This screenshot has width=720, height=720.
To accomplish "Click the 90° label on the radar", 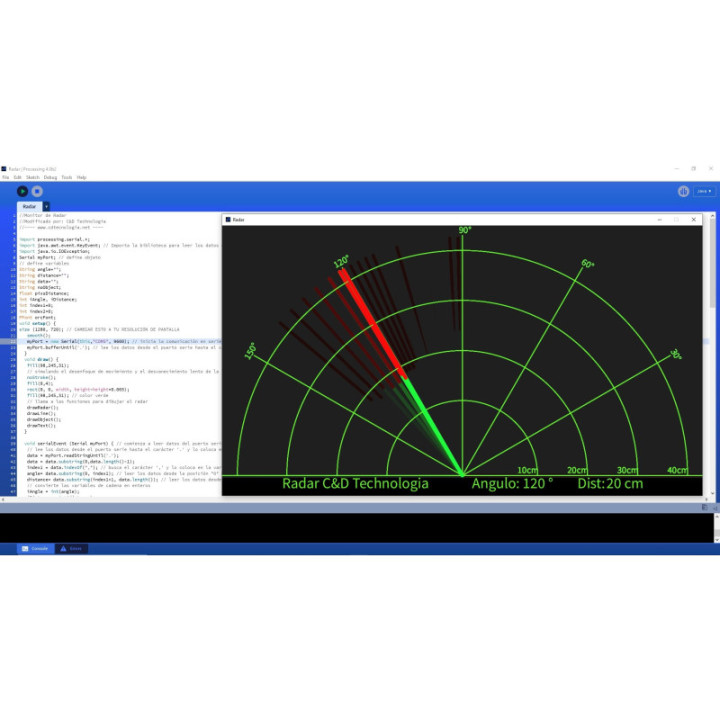I will (465, 230).
